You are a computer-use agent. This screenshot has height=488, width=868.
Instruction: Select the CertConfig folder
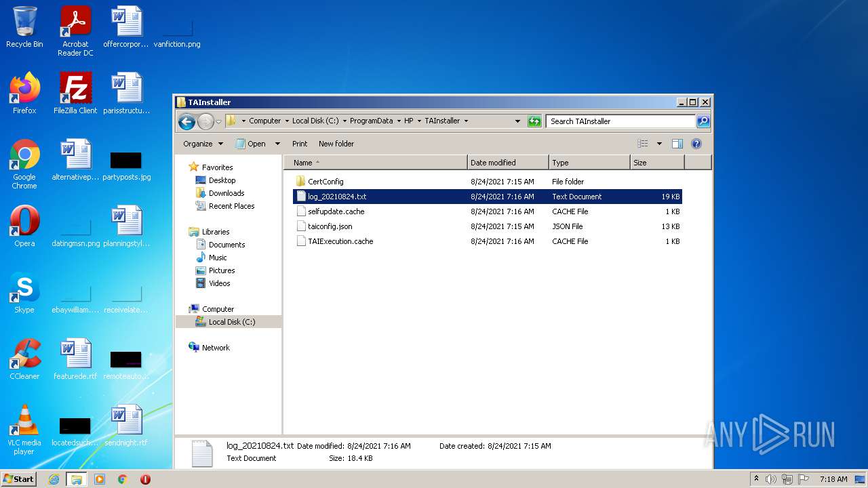tap(488, 182)
